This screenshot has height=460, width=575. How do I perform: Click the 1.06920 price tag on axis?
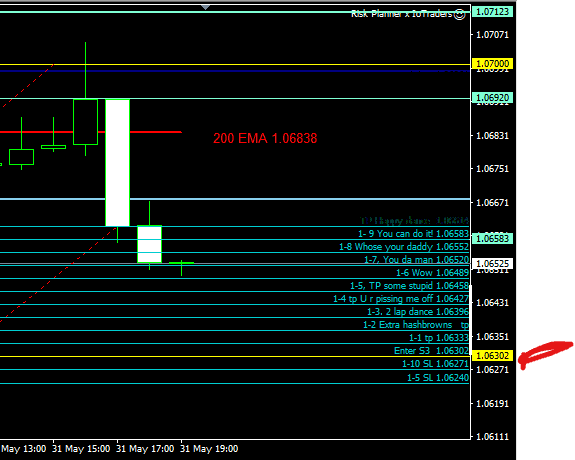click(x=492, y=98)
